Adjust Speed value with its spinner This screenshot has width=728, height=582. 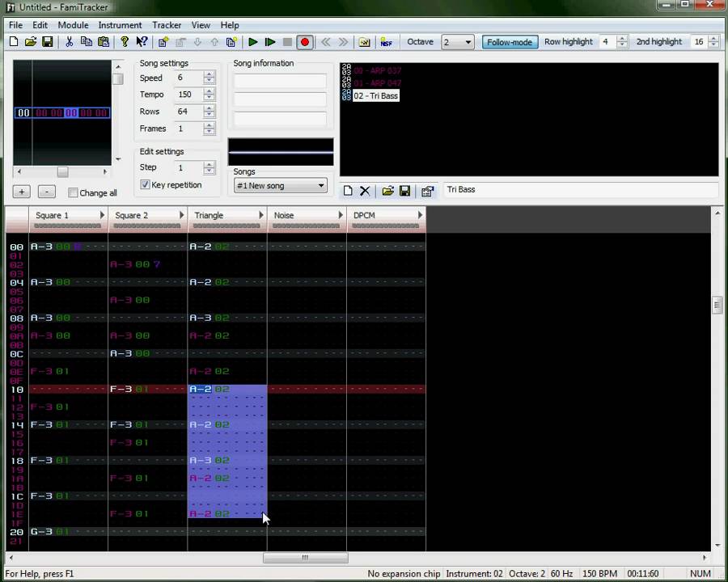click(x=210, y=78)
